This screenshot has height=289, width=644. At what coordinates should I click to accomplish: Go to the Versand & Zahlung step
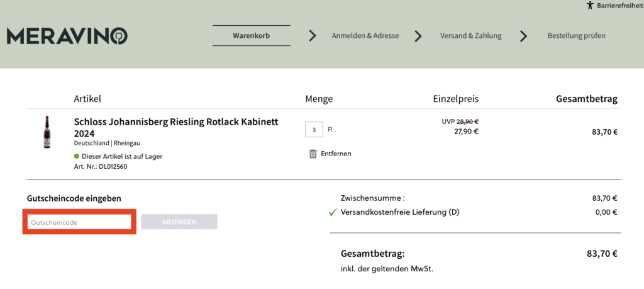tap(470, 36)
